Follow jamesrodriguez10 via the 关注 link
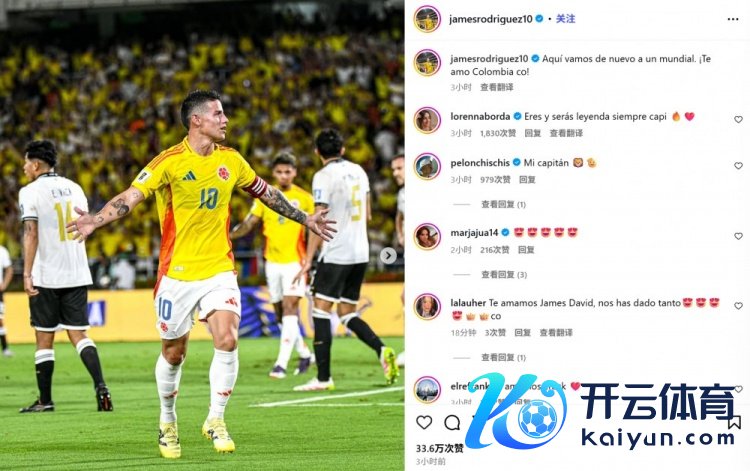 [x=565, y=19]
